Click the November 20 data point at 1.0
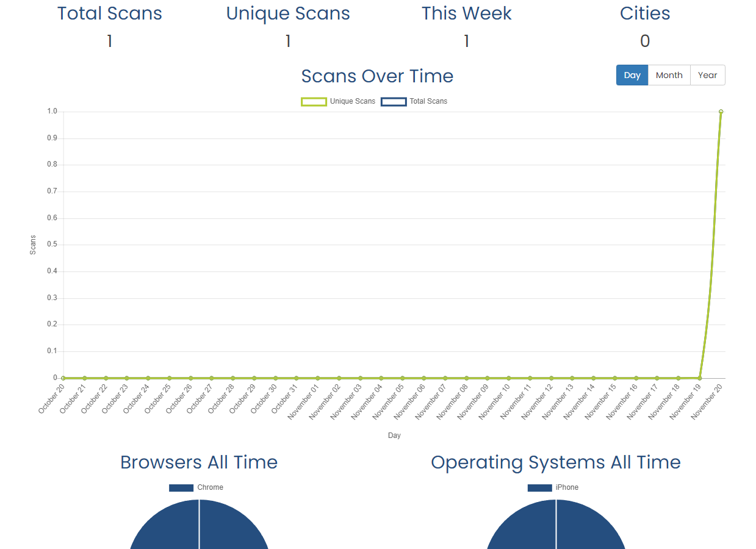Viewport: 756px width, 549px height. (721, 112)
